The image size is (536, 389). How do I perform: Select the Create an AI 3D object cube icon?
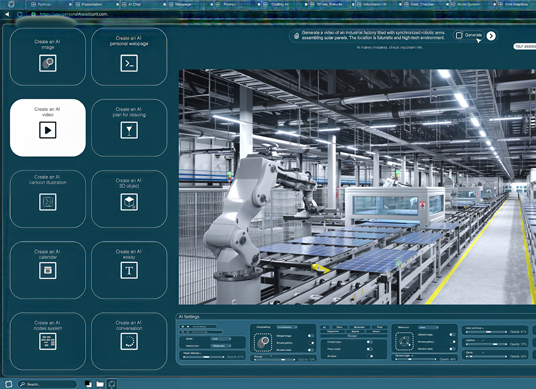pos(129,202)
